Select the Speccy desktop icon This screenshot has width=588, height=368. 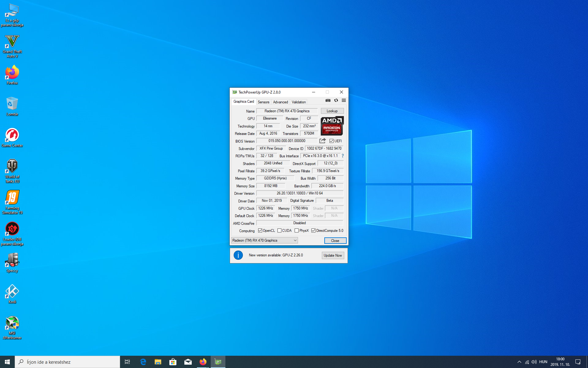point(12,263)
